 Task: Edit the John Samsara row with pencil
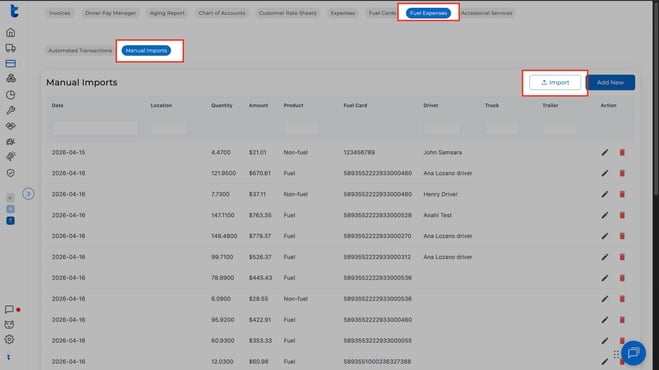(604, 152)
